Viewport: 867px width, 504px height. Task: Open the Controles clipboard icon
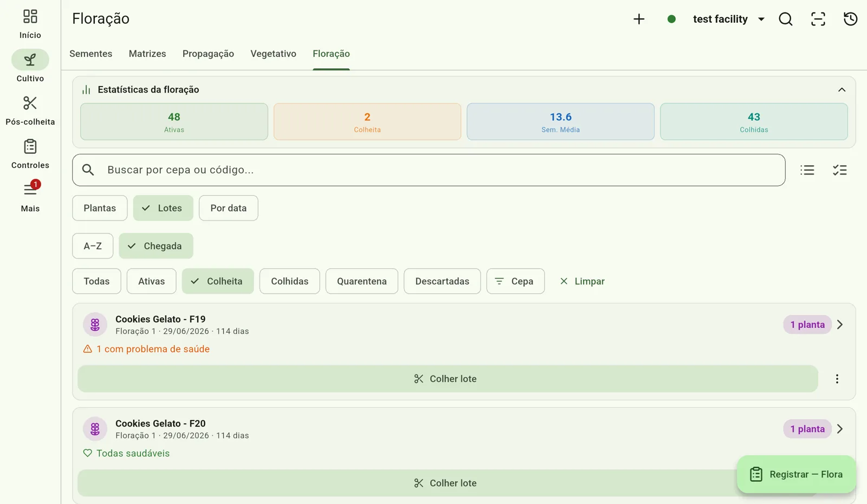30,146
